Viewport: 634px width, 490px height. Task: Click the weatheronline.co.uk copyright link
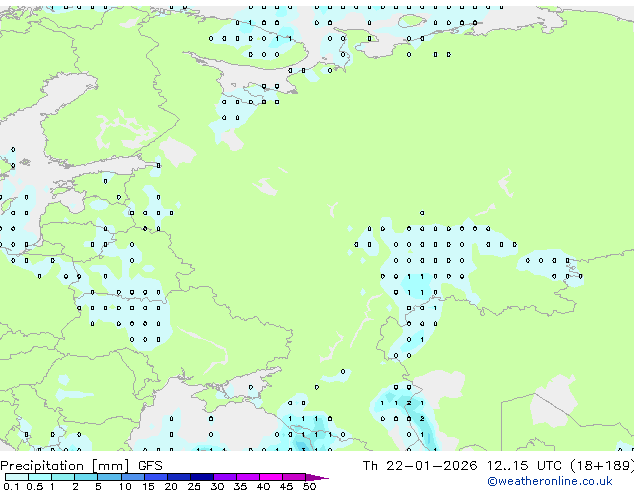[549, 481]
